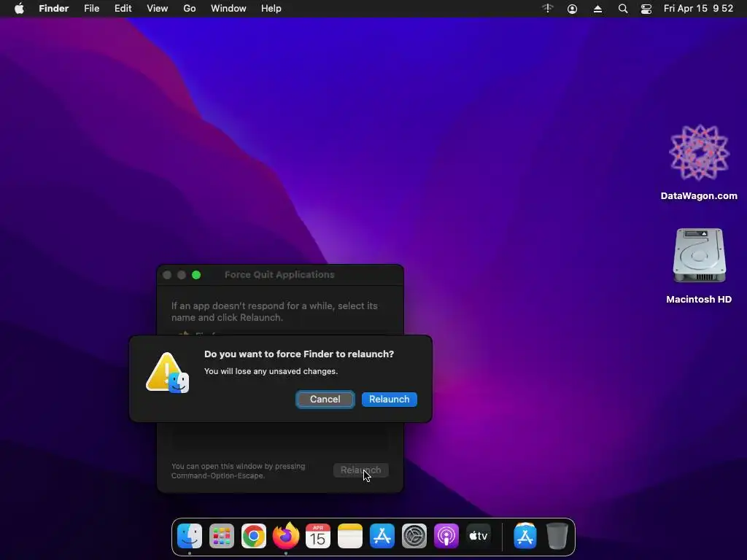747x560 pixels.
Task: Open the Edit menu
Action: 123,9
